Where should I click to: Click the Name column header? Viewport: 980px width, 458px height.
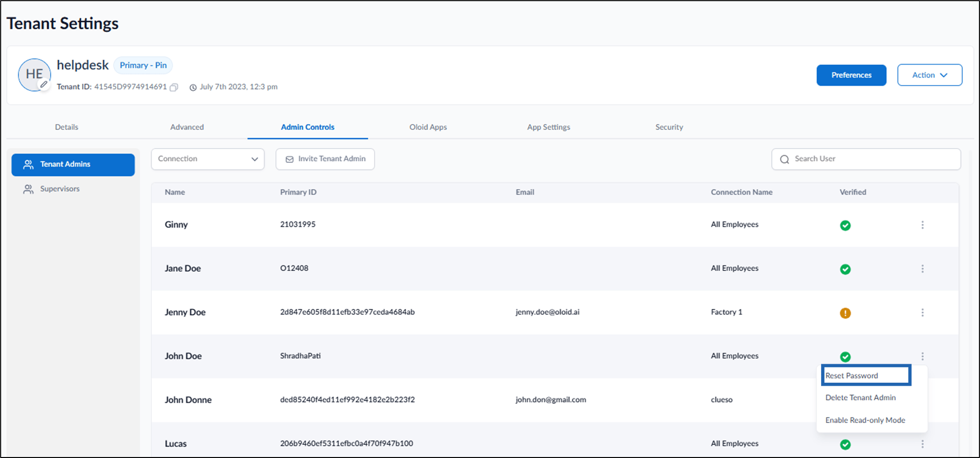coord(175,192)
